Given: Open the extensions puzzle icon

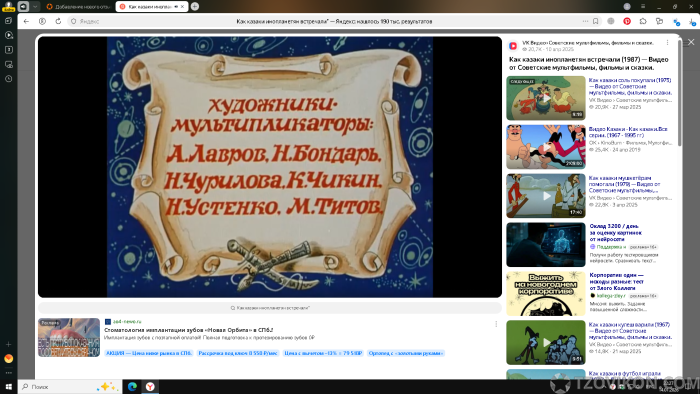Looking at the screenshot, I should pyautogui.click(x=643, y=21).
